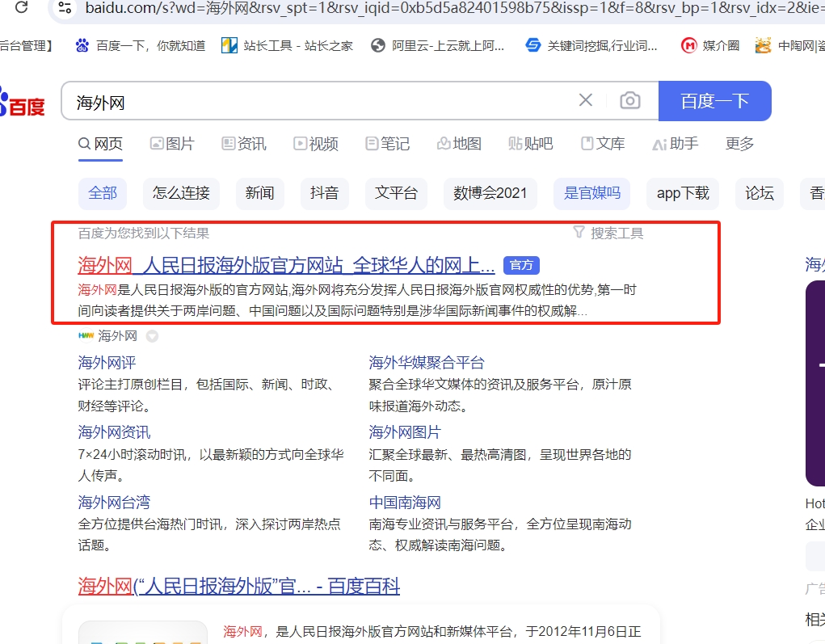Click the 百度为您找到以下结果 text

(x=144, y=233)
